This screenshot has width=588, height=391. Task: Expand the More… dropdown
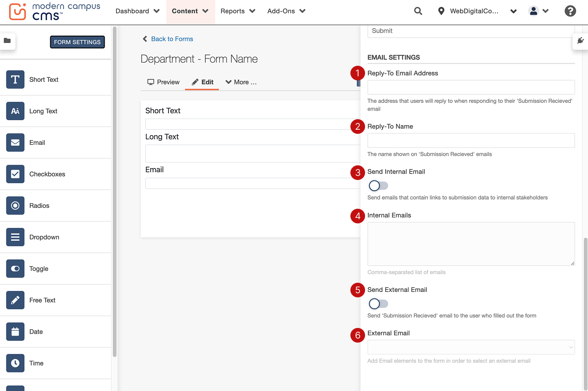pyautogui.click(x=241, y=82)
